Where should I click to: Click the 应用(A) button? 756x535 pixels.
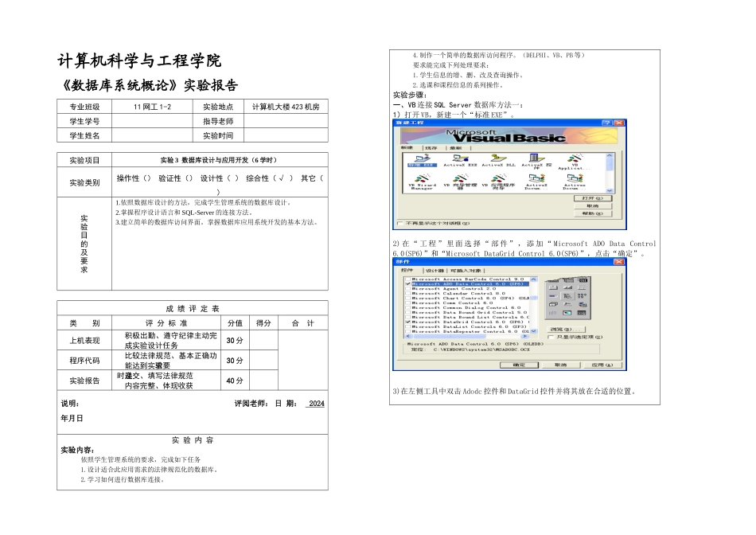[602, 365]
